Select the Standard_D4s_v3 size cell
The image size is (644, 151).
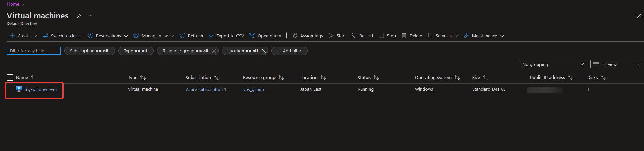pos(489,89)
